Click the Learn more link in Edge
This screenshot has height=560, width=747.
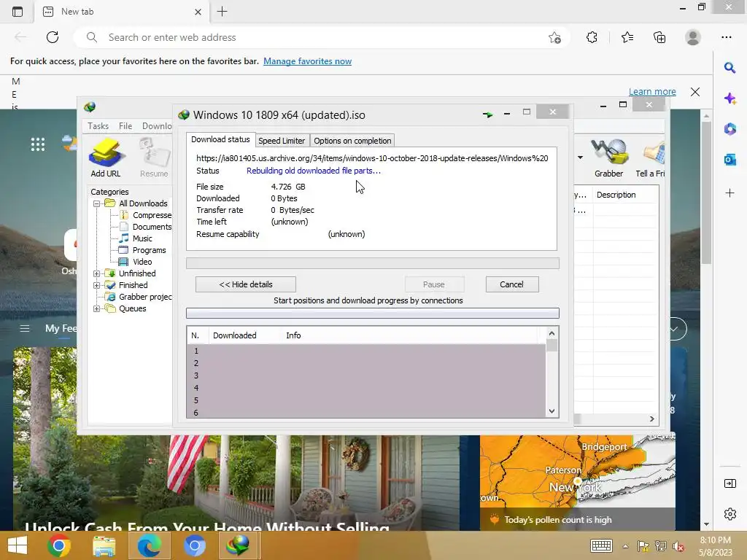(652, 91)
